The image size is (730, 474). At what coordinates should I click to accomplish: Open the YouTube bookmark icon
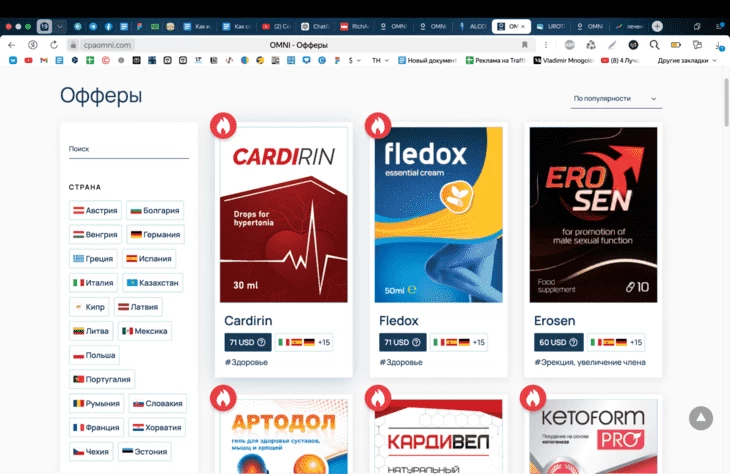28,61
